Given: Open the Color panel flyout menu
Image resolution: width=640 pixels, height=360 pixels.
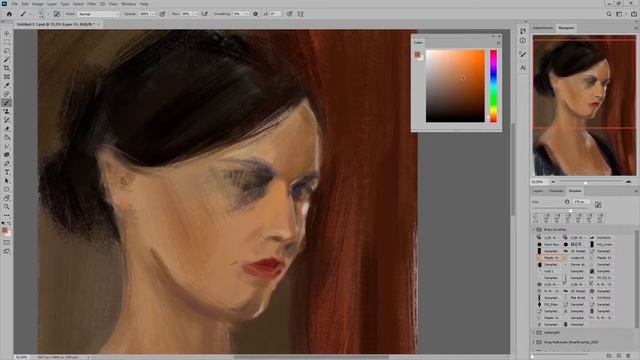Looking at the screenshot, I should [x=498, y=42].
